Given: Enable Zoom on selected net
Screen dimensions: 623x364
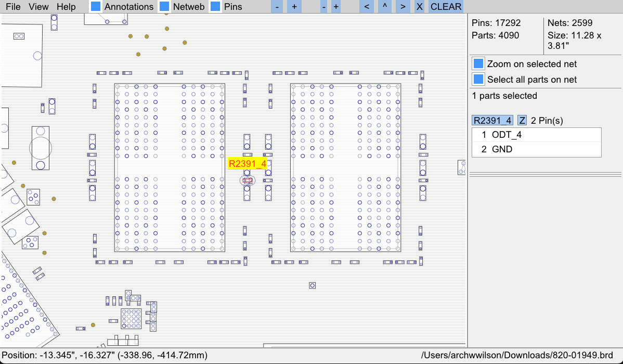Looking at the screenshot, I should coord(478,63).
